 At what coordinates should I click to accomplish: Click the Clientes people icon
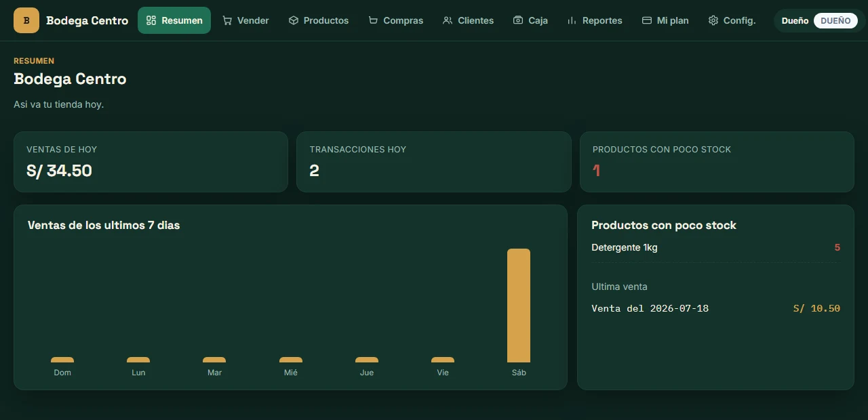coord(448,20)
